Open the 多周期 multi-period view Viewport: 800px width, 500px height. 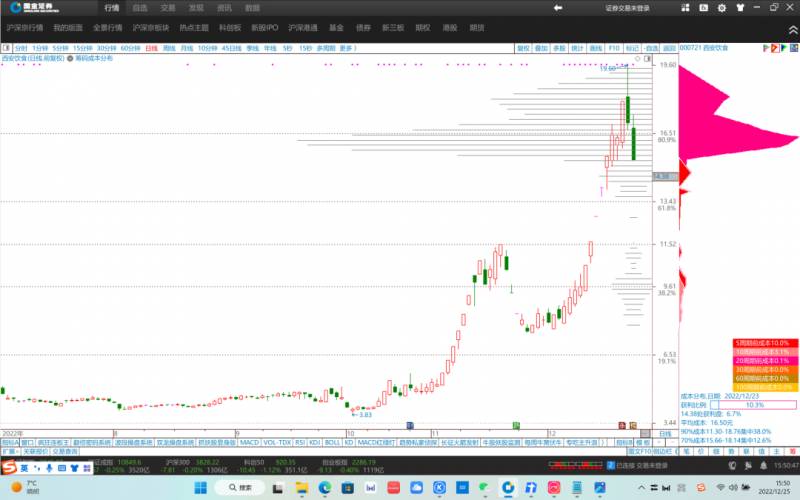click(x=326, y=48)
